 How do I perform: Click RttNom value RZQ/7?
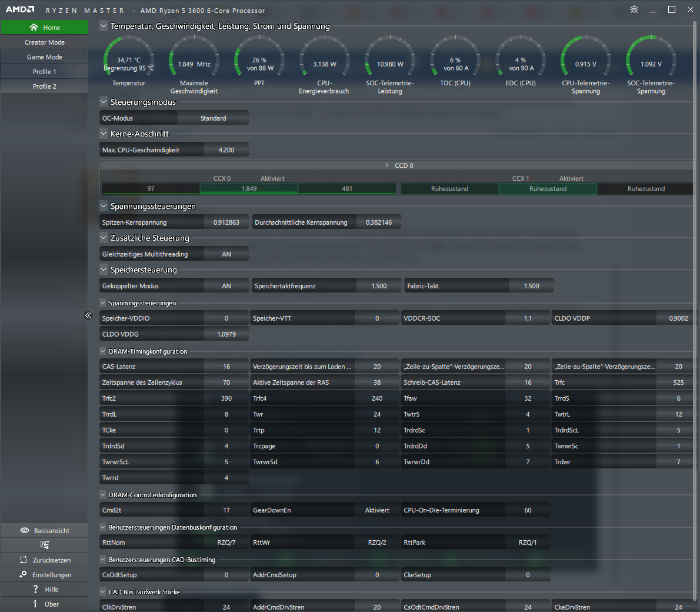226,543
